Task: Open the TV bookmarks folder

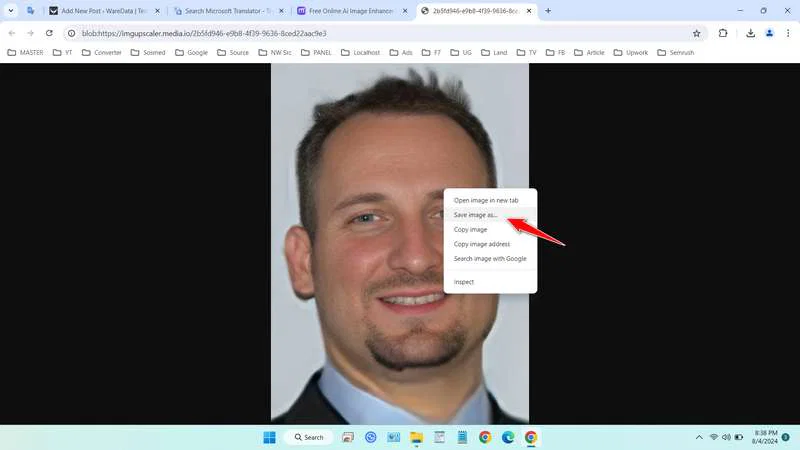Action: coord(527,53)
